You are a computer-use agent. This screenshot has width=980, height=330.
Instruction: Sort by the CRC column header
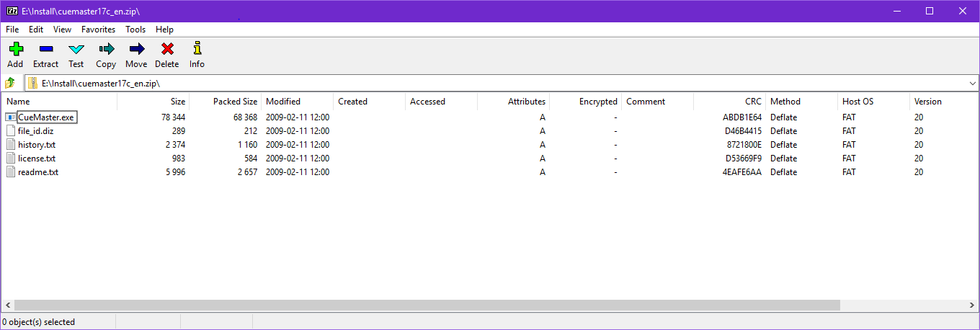coord(729,102)
